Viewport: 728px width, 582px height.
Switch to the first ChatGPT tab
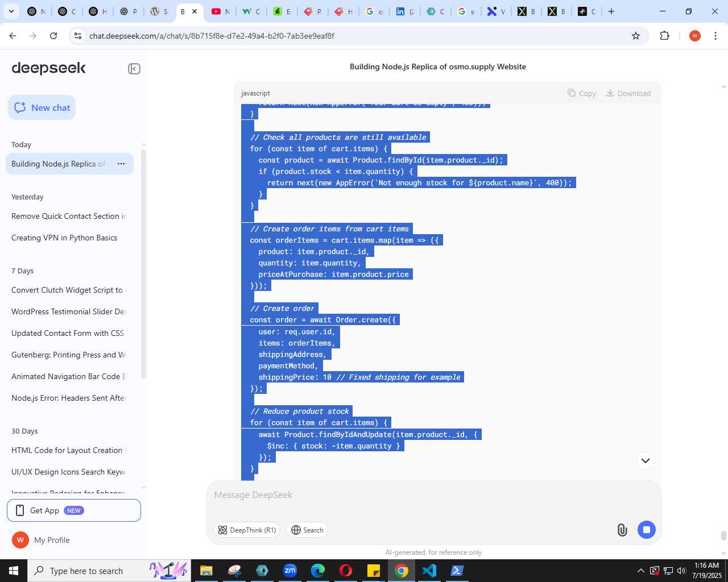coord(36,11)
